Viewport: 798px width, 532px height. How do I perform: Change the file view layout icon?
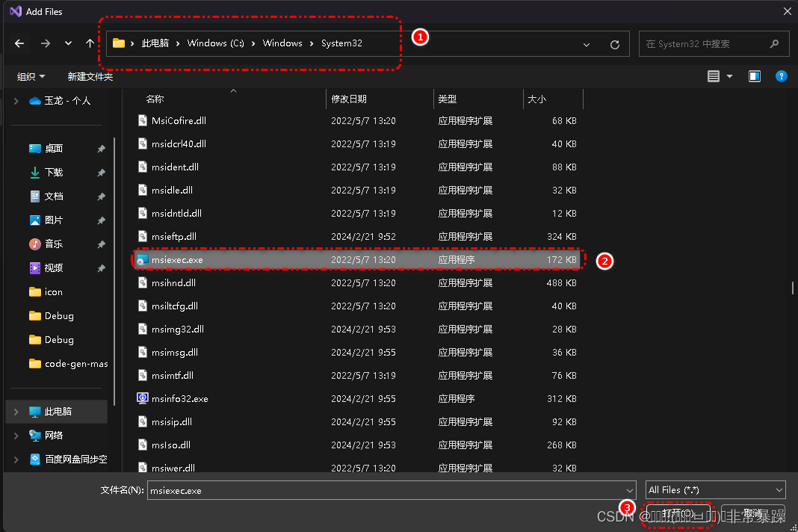714,76
